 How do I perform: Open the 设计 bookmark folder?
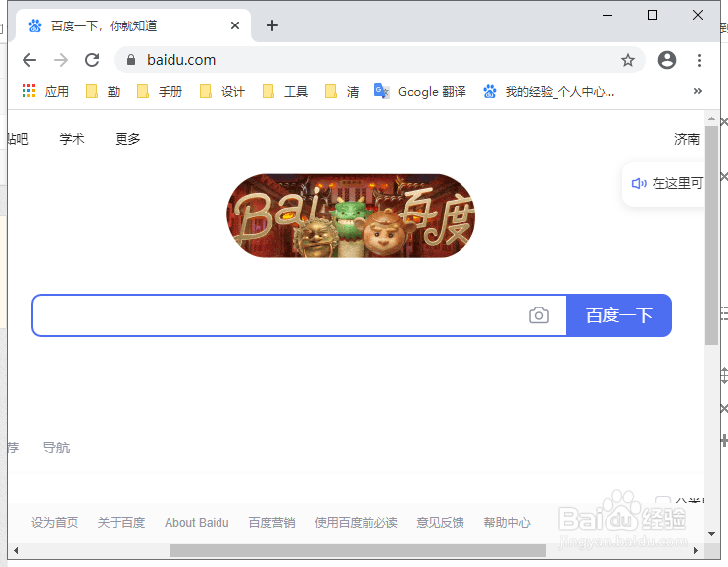[x=222, y=91]
